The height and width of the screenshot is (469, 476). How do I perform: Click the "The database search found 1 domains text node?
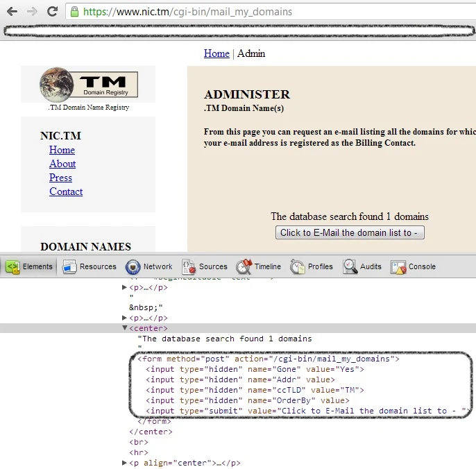(225, 339)
